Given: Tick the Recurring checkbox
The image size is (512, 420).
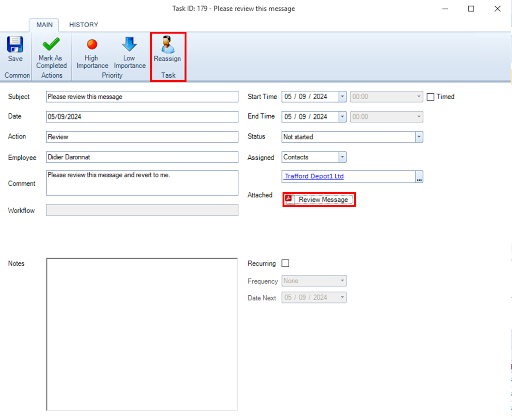Looking at the screenshot, I should click(286, 263).
